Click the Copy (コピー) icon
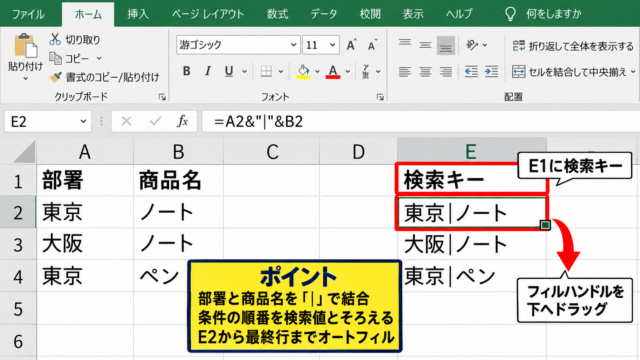Viewport: 640px width, 360px height. [55, 58]
